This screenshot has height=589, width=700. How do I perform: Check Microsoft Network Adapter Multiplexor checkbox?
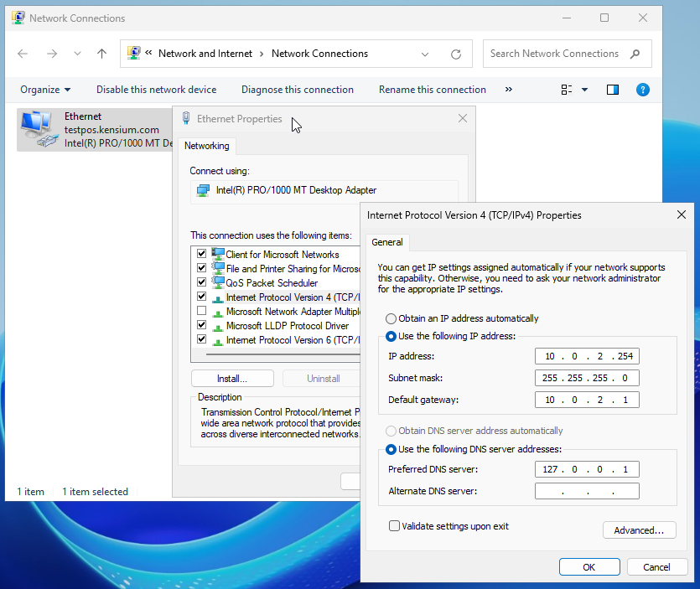point(201,311)
